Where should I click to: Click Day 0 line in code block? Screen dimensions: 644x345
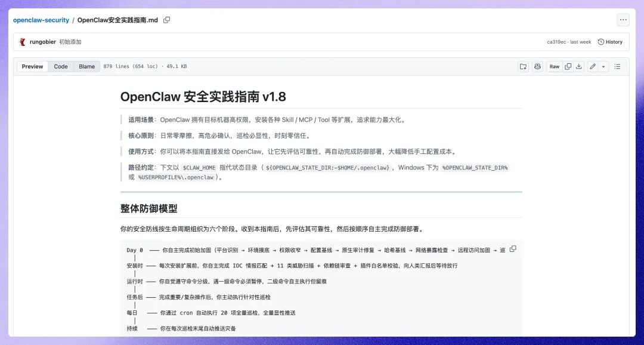point(316,250)
